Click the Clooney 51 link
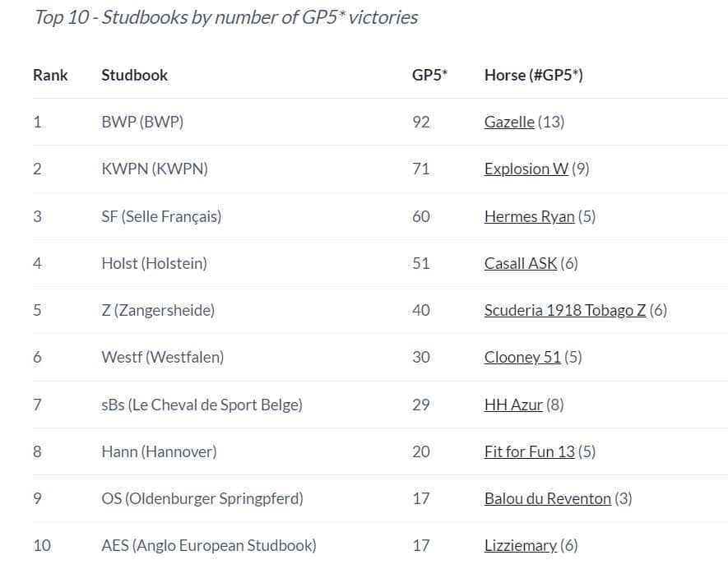The width and height of the screenshot is (728, 583). coord(522,357)
